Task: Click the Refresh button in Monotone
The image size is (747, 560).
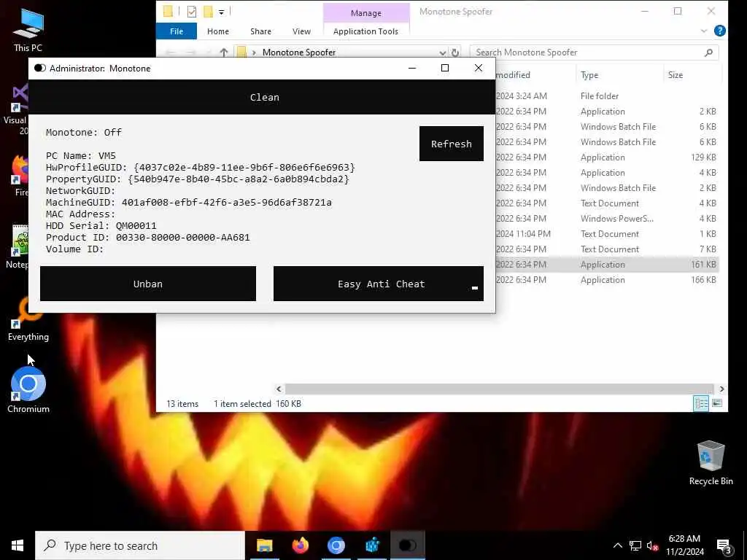Action: [x=451, y=144]
